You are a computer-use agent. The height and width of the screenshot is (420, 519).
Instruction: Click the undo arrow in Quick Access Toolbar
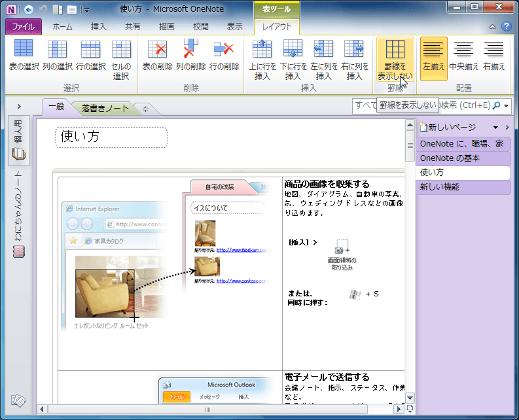pyautogui.click(x=43, y=9)
